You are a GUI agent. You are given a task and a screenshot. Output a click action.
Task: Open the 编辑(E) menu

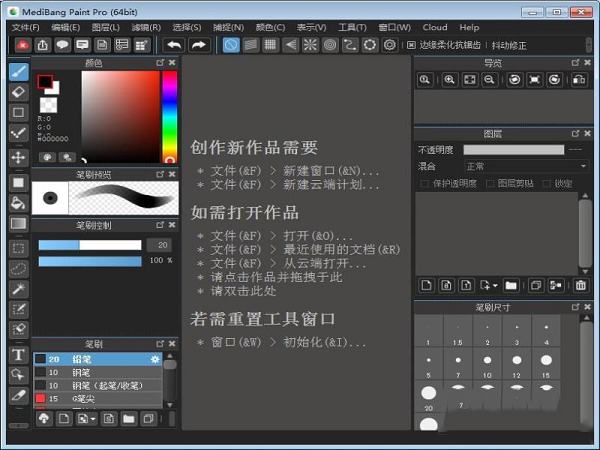[65, 28]
